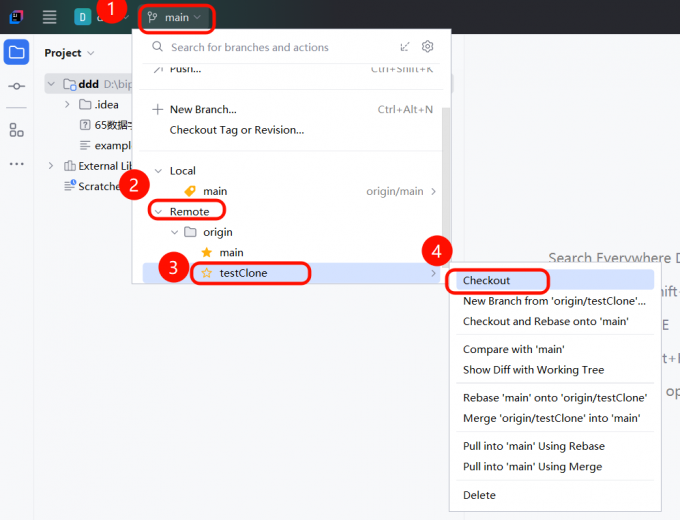
Task: Click the favorite star beside origin main
Action: point(207,253)
